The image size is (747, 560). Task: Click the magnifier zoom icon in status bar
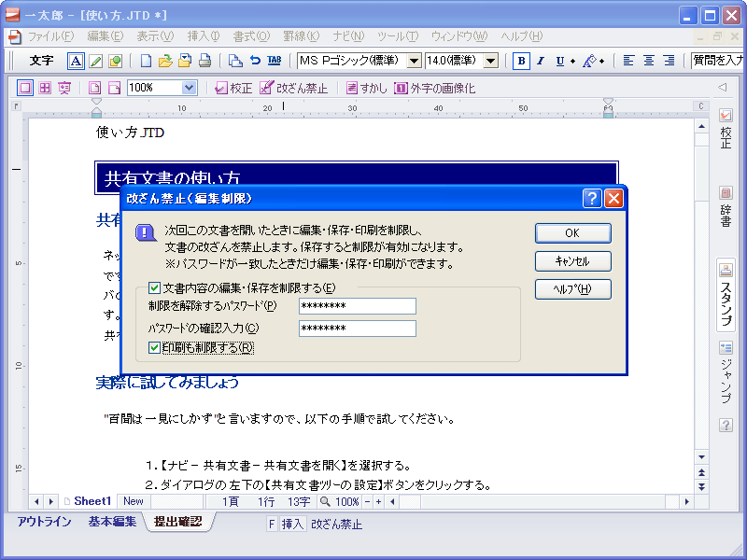325,501
